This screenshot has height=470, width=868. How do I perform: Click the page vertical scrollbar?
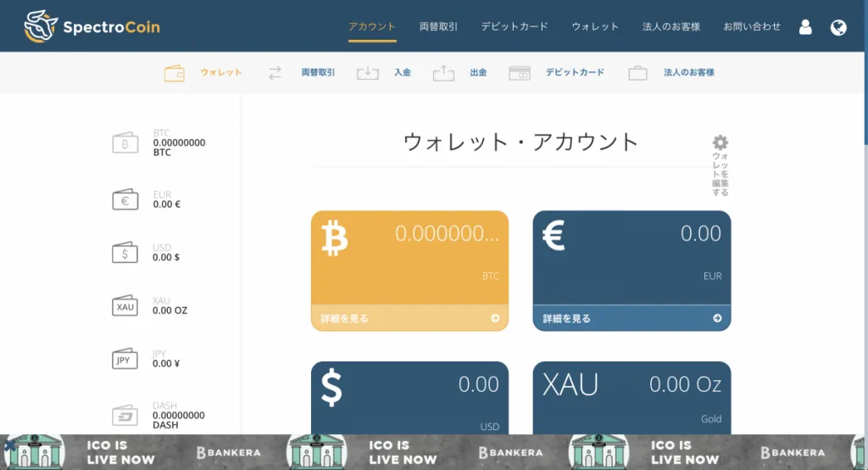(865, 72)
